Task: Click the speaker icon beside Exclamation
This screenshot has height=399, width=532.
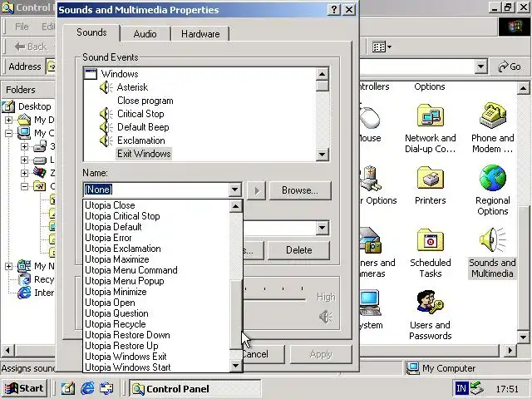Action: [106, 140]
